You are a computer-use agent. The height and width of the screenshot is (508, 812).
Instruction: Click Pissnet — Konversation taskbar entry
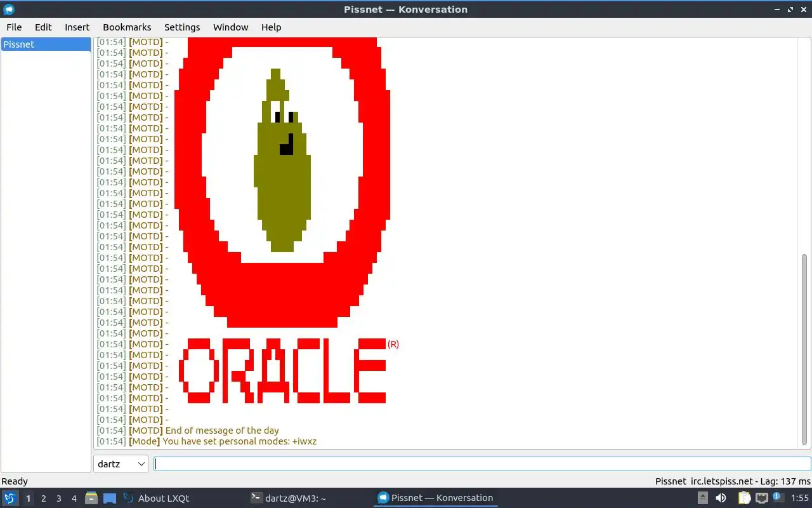(435, 498)
